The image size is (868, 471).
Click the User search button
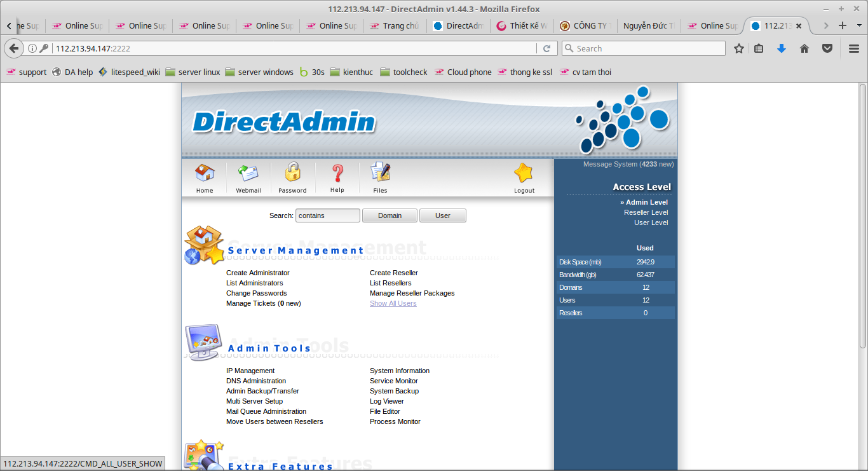443,215
